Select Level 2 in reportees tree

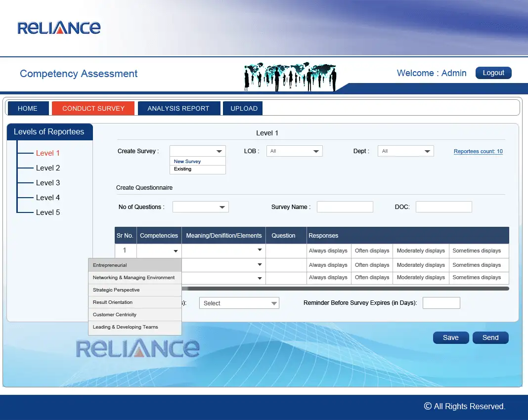pos(48,168)
